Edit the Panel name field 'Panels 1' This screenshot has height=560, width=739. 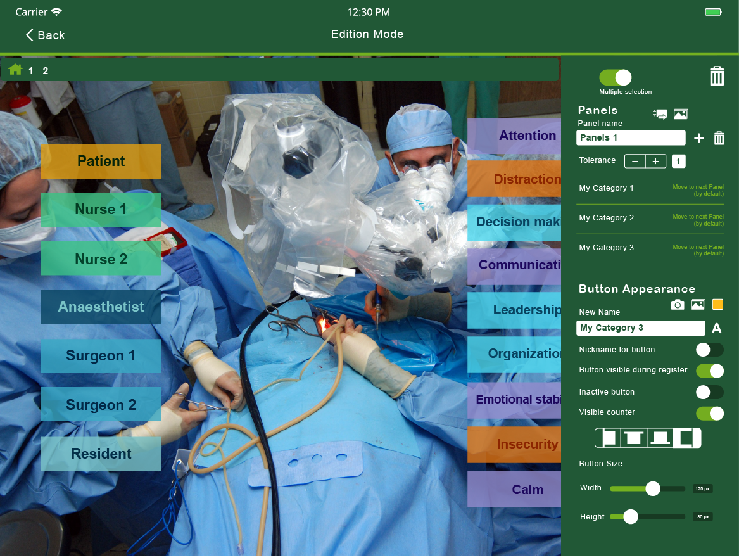click(x=631, y=137)
